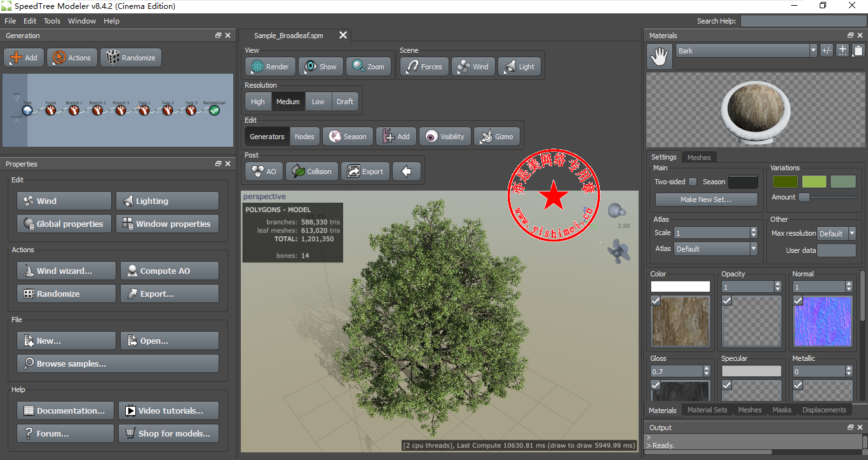The height and width of the screenshot is (460, 868).
Task: Click the Wind wizard button
Action: (67, 271)
